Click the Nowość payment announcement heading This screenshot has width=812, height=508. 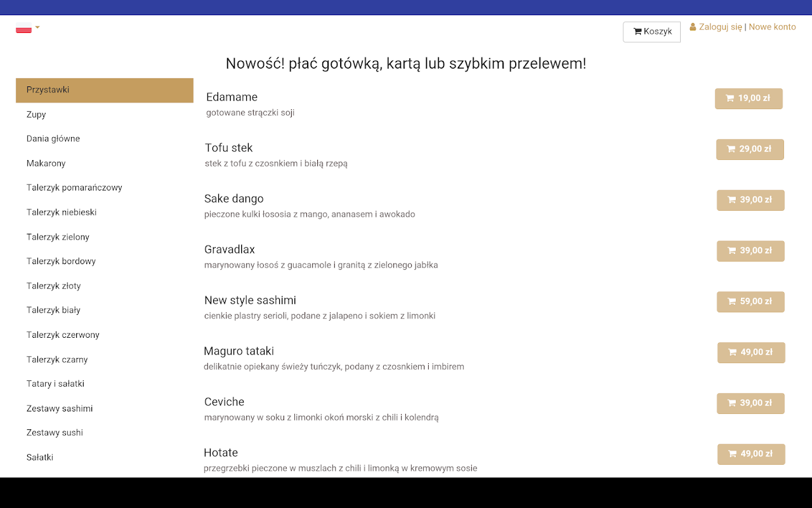(406, 63)
